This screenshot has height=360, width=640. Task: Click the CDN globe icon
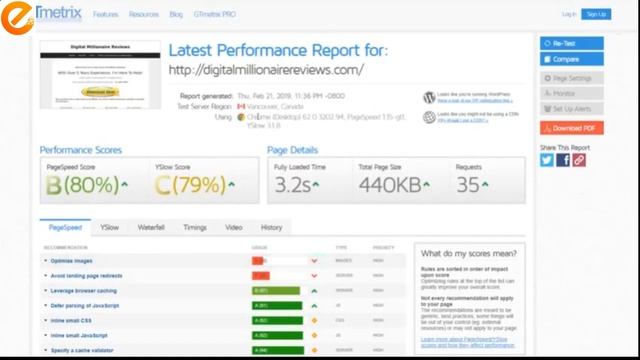pyautogui.click(x=429, y=117)
